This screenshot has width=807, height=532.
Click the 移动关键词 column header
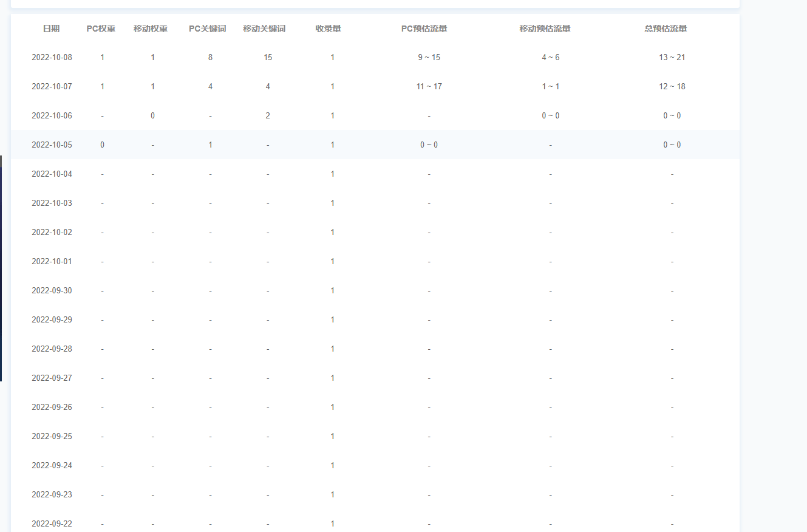pyautogui.click(x=264, y=29)
